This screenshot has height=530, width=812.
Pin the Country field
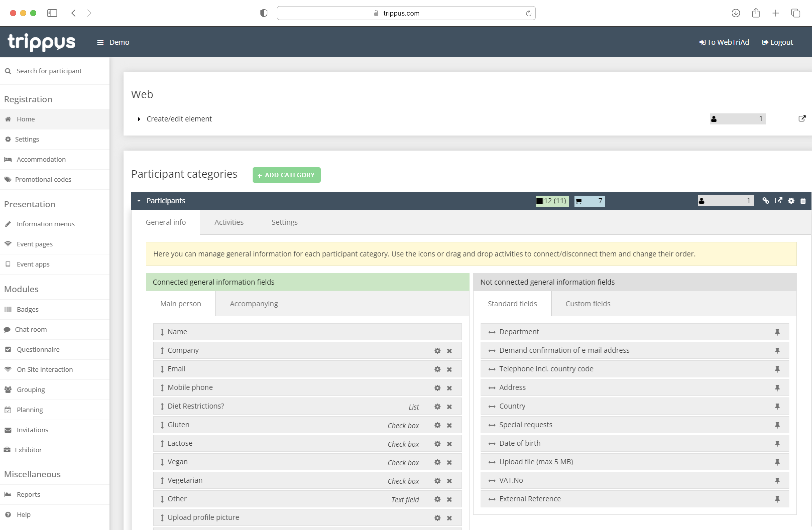coord(777,406)
